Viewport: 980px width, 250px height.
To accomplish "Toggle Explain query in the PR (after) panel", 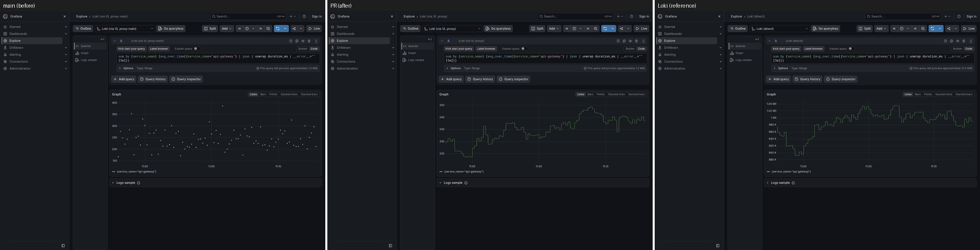I will tap(524, 49).
